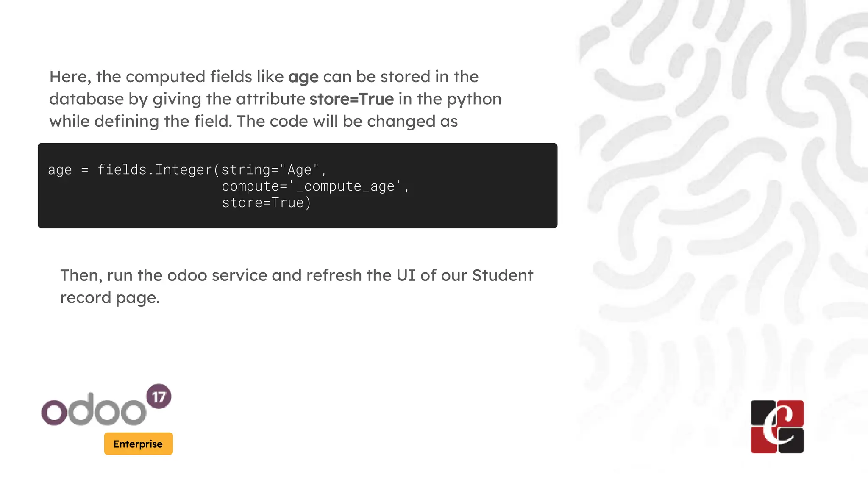
Task: Click compute='_compute_age' in the code block
Action: tap(312, 186)
